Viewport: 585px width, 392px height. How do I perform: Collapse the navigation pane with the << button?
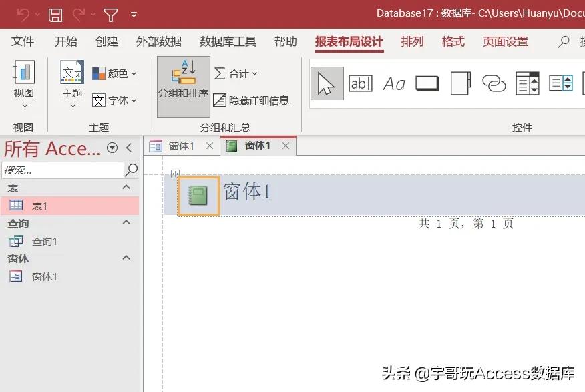[129, 148]
